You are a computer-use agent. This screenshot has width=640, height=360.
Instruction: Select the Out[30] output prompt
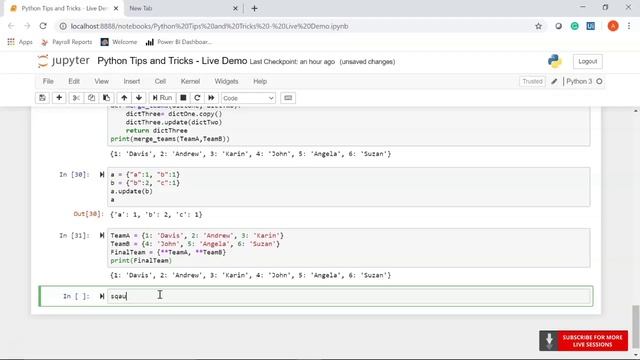pos(88,214)
